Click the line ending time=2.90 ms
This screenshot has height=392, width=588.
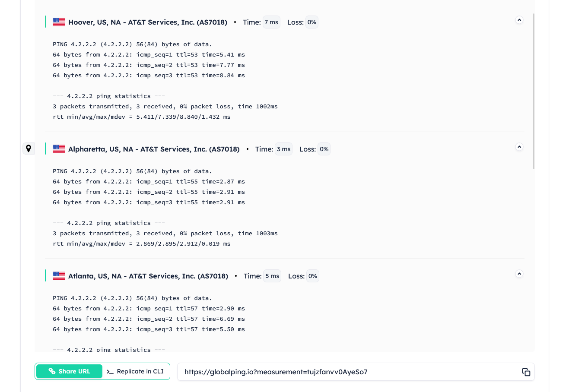[149, 309]
